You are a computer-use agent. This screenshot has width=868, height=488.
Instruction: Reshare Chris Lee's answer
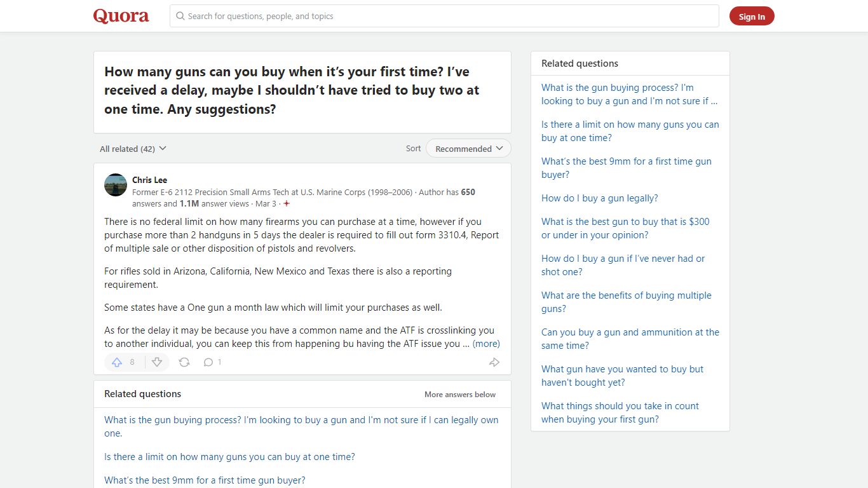point(184,362)
